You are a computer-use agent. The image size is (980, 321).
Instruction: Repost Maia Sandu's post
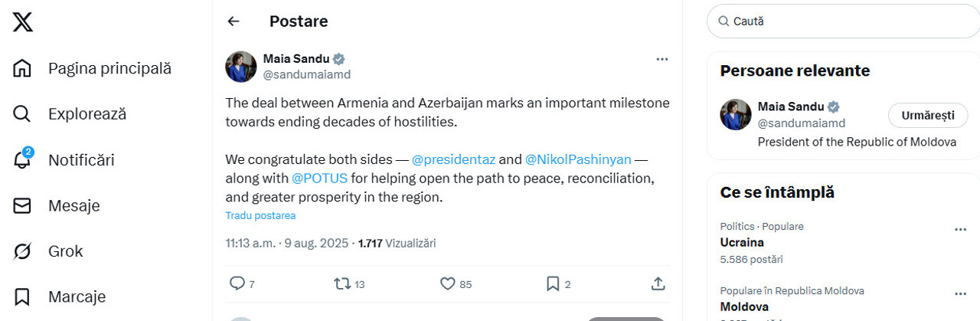tap(342, 283)
